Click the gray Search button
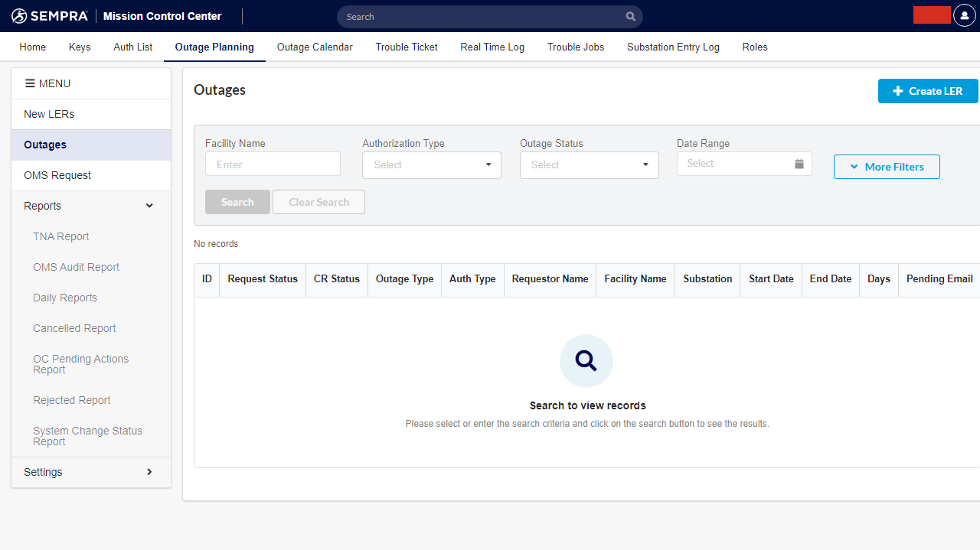980x550 pixels. 237,202
